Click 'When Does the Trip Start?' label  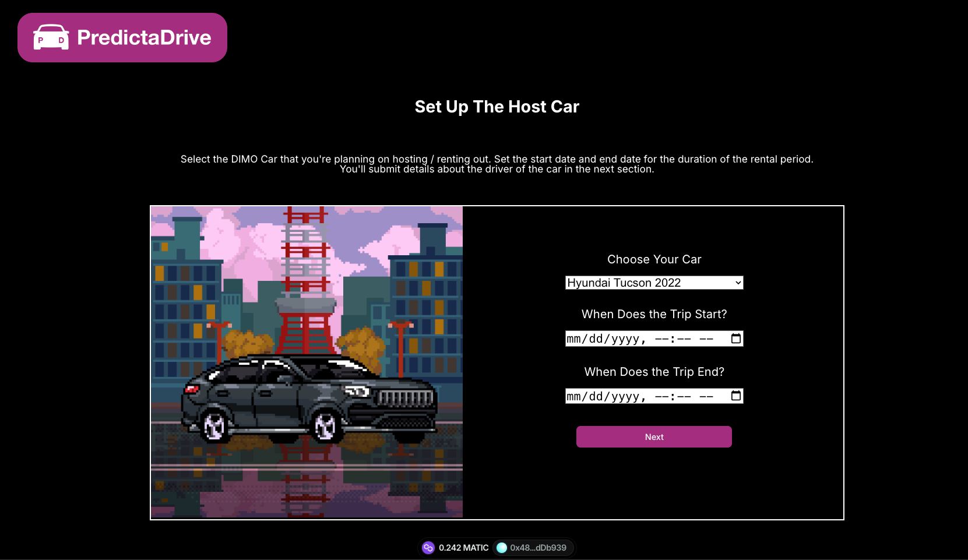pyautogui.click(x=654, y=314)
